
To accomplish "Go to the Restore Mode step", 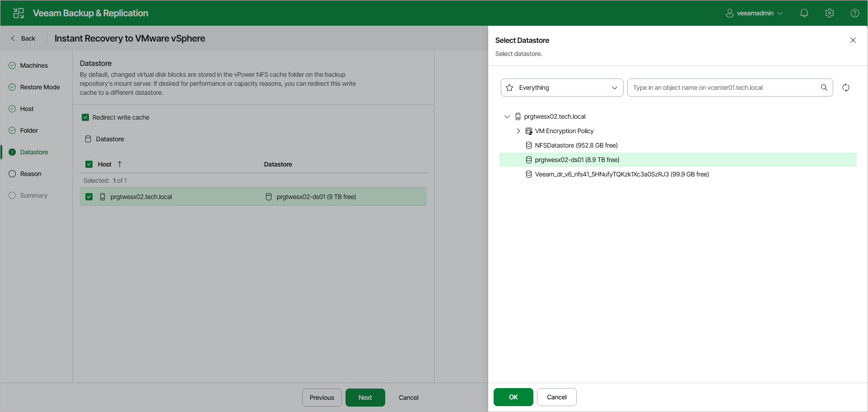I will [x=40, y=87].
